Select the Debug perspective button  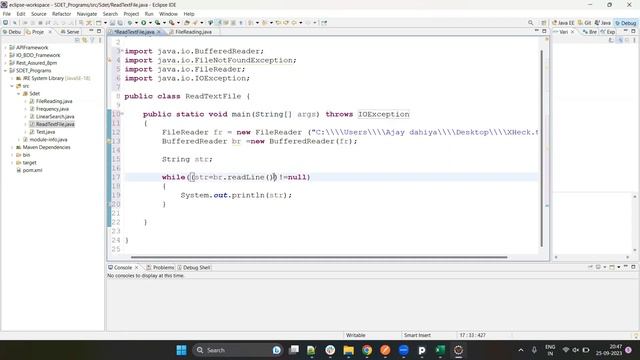[626, 23]
